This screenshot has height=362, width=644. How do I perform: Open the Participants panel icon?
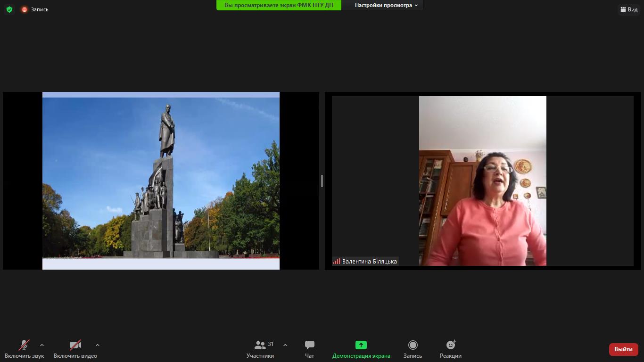tap(260, 346)
